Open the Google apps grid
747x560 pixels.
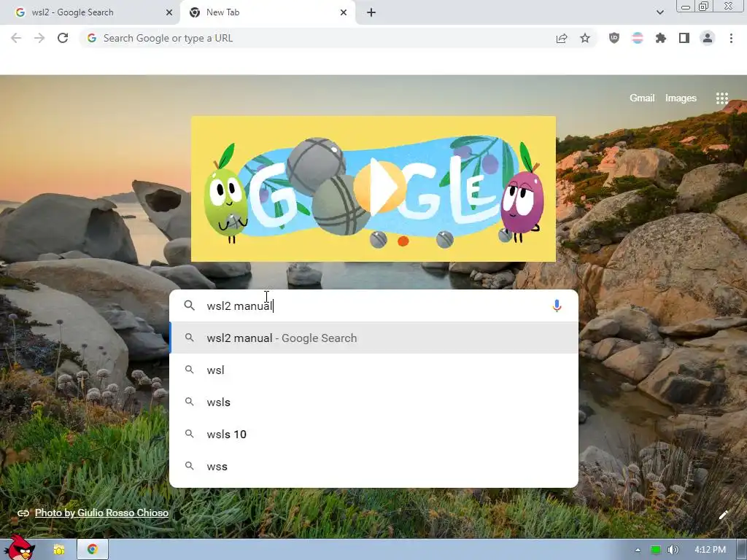pyautogui.click(x=722, y=98)
